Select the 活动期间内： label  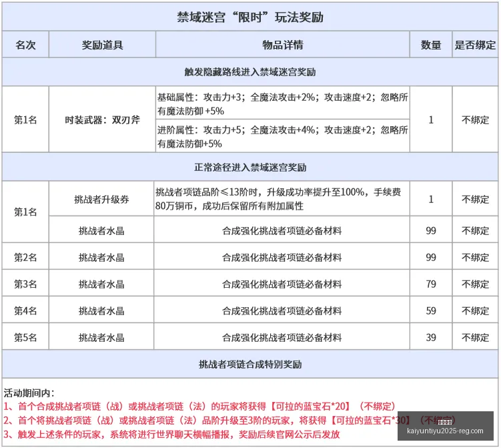(x=29, y=393)
